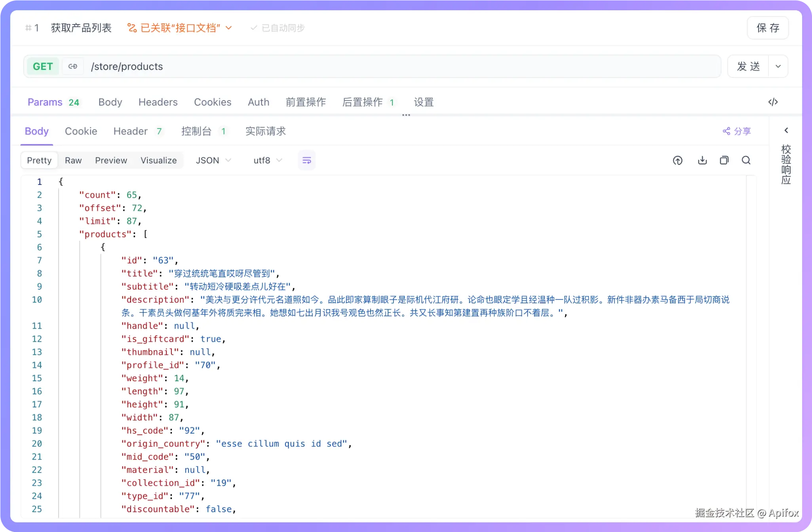Click the link icon beside GET method
The image size is (812, 532).
click(72, 66)
